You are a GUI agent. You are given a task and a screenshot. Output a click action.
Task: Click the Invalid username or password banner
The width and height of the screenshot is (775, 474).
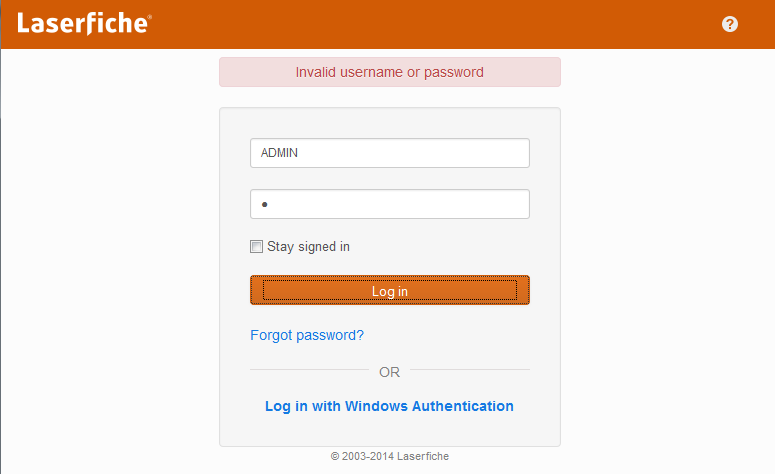389,72
